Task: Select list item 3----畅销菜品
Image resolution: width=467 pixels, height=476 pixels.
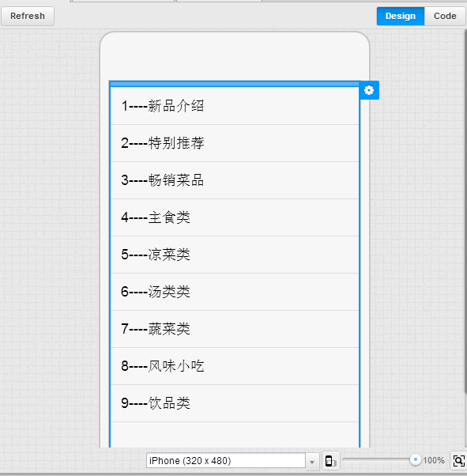Action: click(235, 180)
